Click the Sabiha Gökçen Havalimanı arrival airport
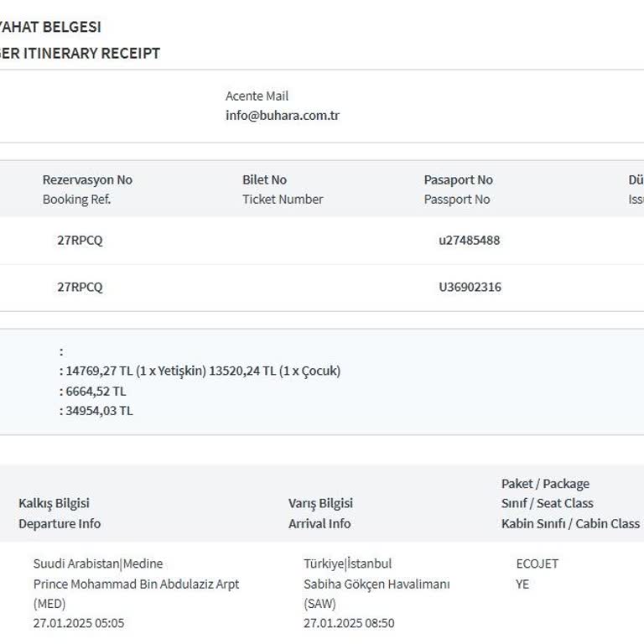This screenshot has width=644, height=644. click(x=377, y=584)
